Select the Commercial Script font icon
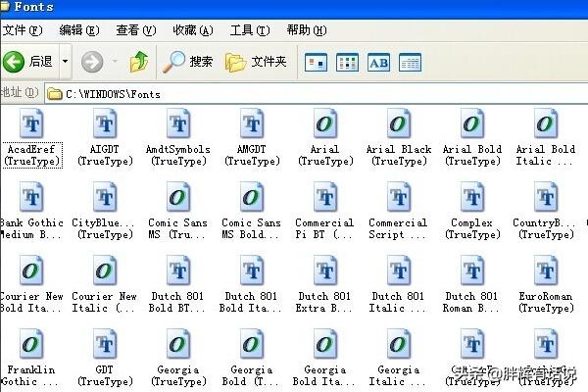The height and width of the screenshot is (392, 588). point(399,197)
